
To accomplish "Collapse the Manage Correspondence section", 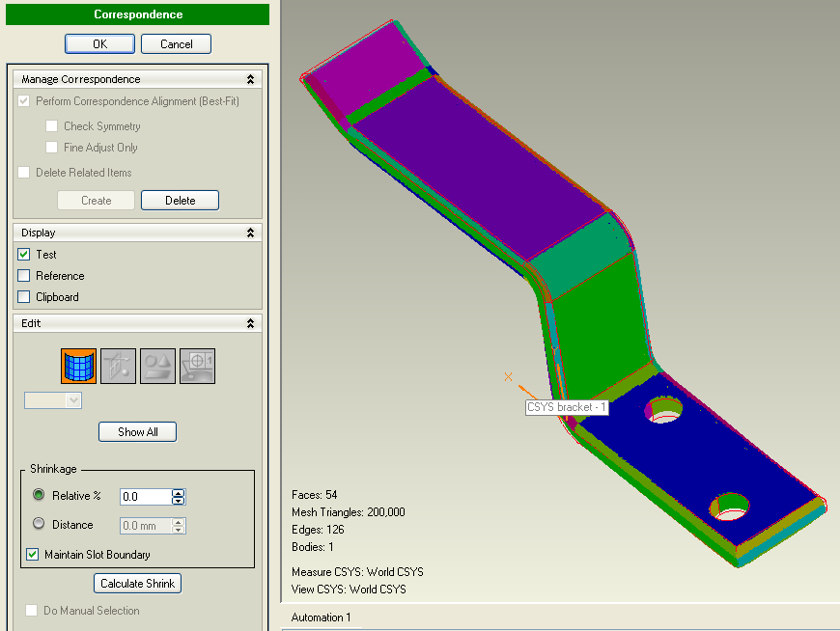I will [250, 78].
